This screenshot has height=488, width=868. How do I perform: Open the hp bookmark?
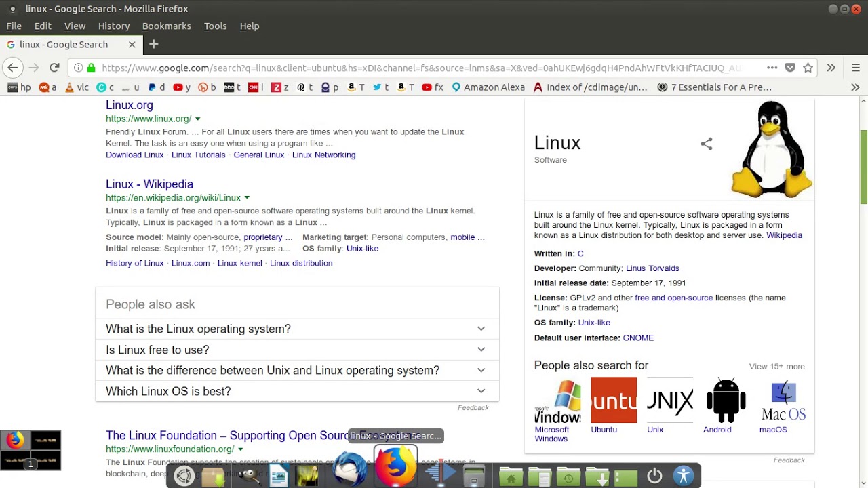[19, 87]
